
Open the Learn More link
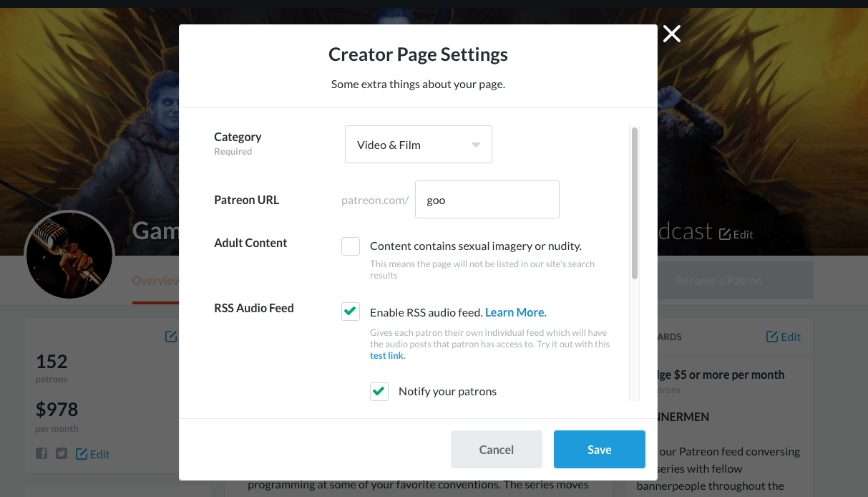click(x=515, y=312)
